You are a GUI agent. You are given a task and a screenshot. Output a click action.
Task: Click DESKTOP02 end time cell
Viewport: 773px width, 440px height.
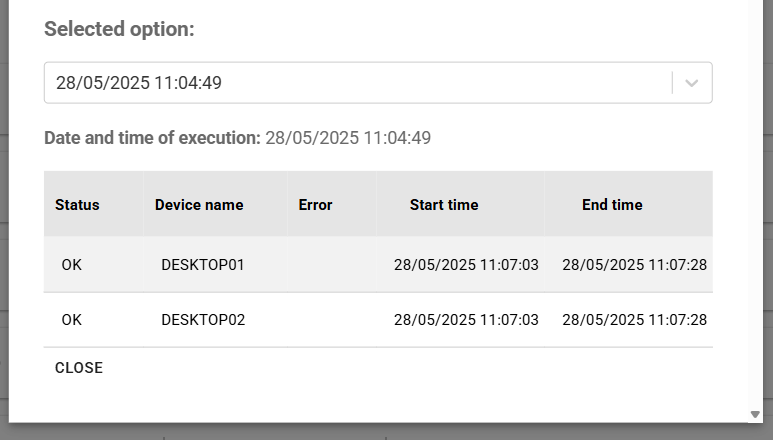click(x=634, y=320)
